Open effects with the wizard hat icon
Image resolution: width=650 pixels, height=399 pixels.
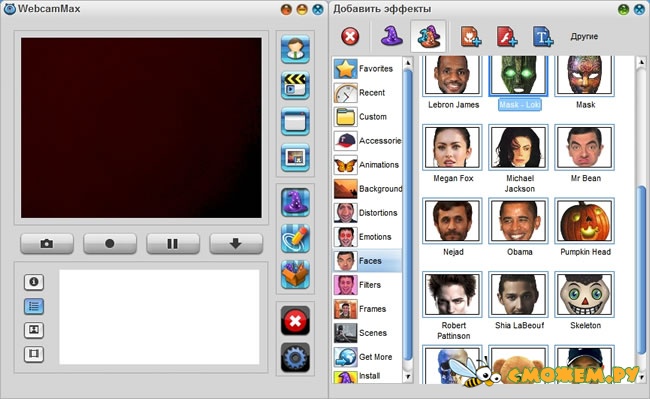[295, 202]
